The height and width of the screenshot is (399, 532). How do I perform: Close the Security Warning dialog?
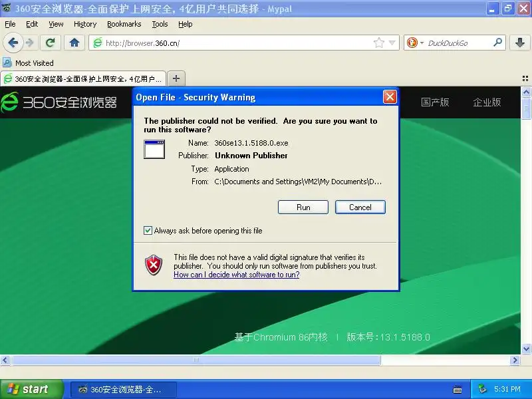point(390,97)
